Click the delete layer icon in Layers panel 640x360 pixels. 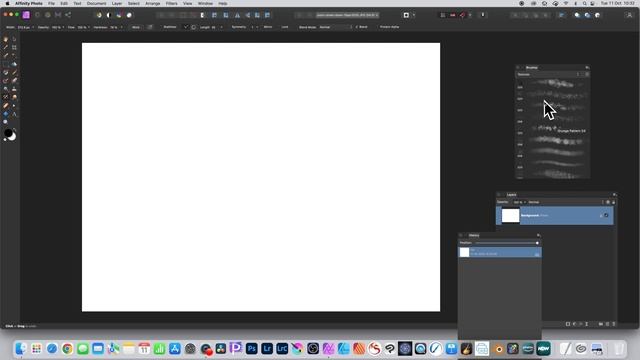pos(613,324)
